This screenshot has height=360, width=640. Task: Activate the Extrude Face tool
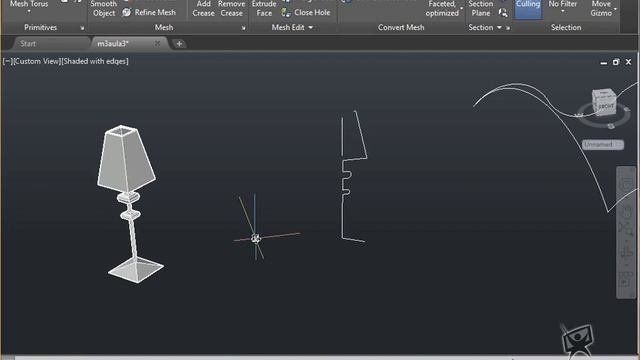point(264,8)
